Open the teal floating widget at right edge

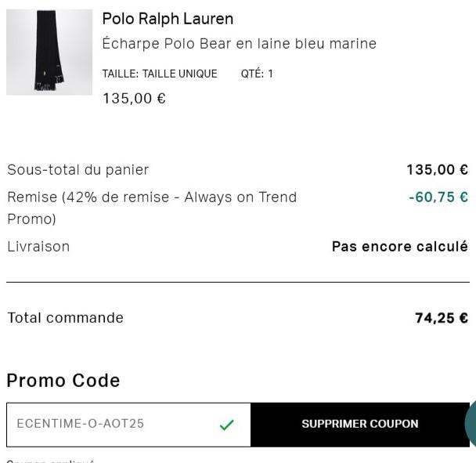(471, 425)
